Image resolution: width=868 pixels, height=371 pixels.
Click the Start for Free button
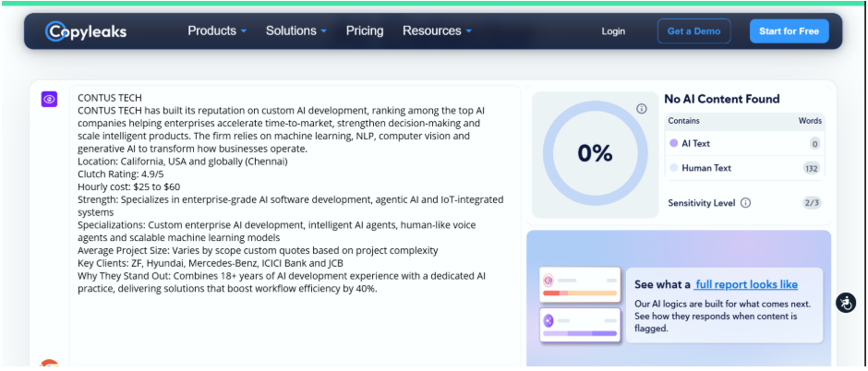pyautogui.click(x=789, y=31)
